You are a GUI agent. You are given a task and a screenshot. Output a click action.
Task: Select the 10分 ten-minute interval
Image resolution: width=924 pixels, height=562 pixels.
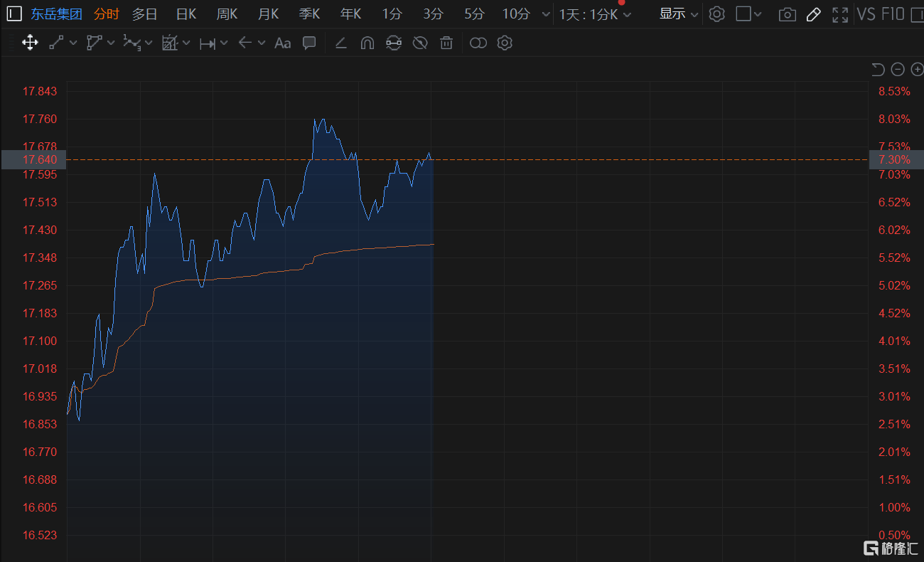(516, 14)
